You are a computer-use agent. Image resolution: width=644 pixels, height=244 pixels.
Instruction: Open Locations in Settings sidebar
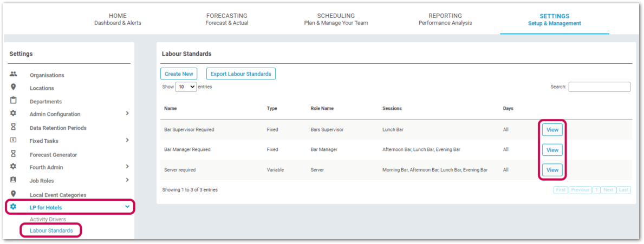point(42,88)
